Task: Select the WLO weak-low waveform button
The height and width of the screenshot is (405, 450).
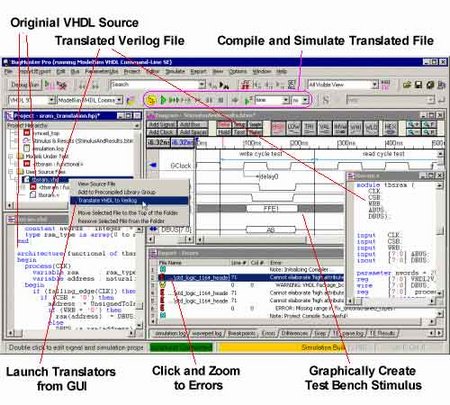Action: [372, 128]
